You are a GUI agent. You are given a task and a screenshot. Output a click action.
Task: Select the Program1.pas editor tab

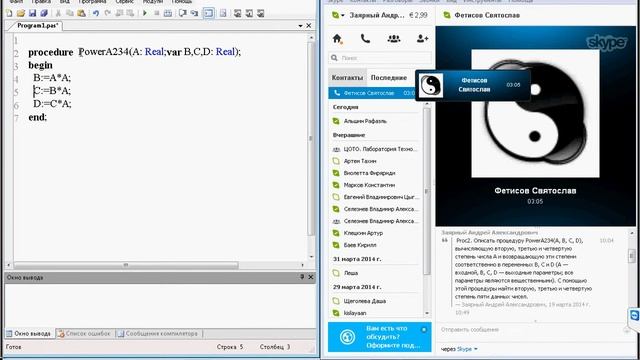click(x=38, y=26)
